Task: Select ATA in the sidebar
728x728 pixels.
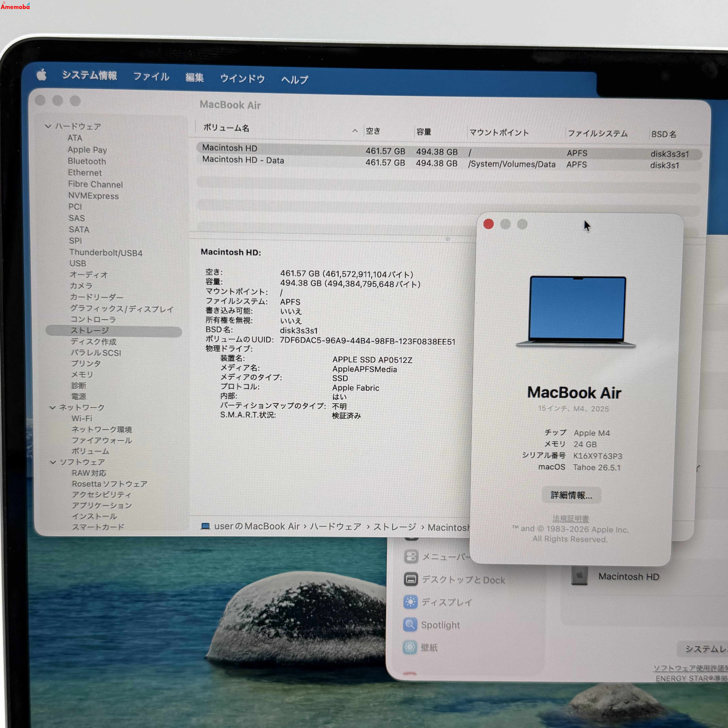Action: [x=75, y=138]
